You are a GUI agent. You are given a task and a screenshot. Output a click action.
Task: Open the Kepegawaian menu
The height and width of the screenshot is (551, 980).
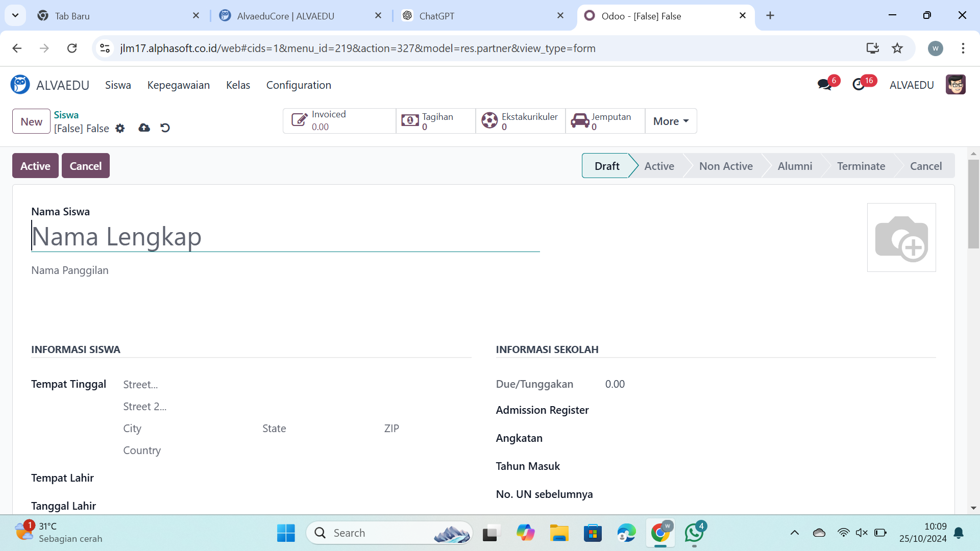coord(178,85)
